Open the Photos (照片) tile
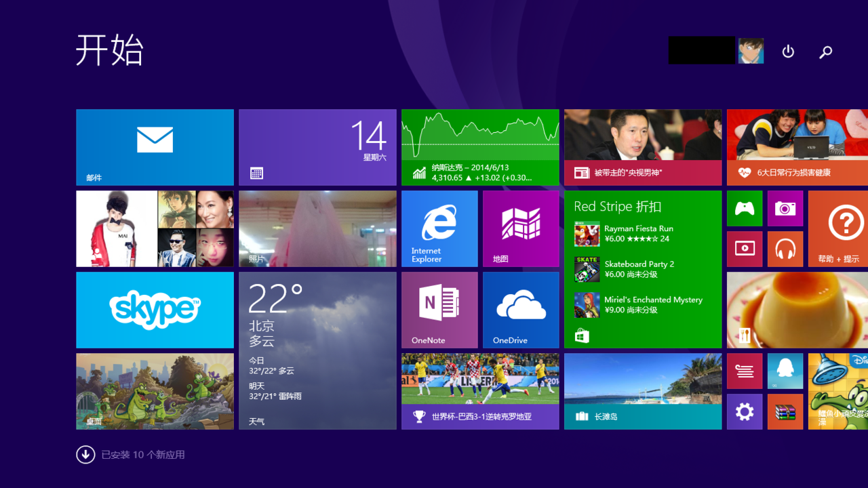This screenshot has width=868, height=488. (x=317, y=228)
